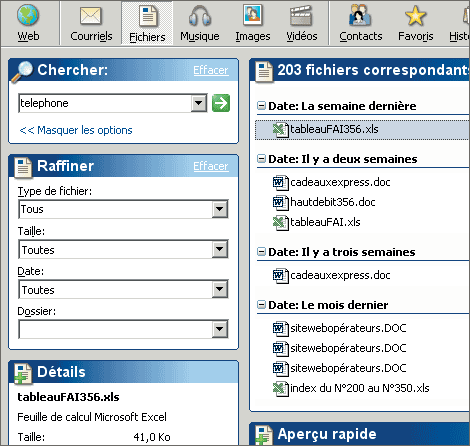Open the Vidéos clapperboard icon
The width and height of the screenshot is (470, 446).
pyautogui.click(x=301, y=16)
